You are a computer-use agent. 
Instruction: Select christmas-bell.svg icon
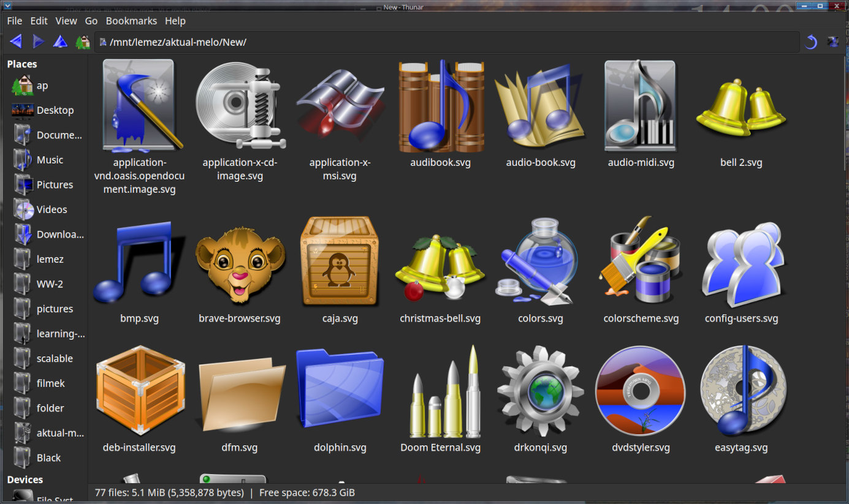click(x=440, y=268)
